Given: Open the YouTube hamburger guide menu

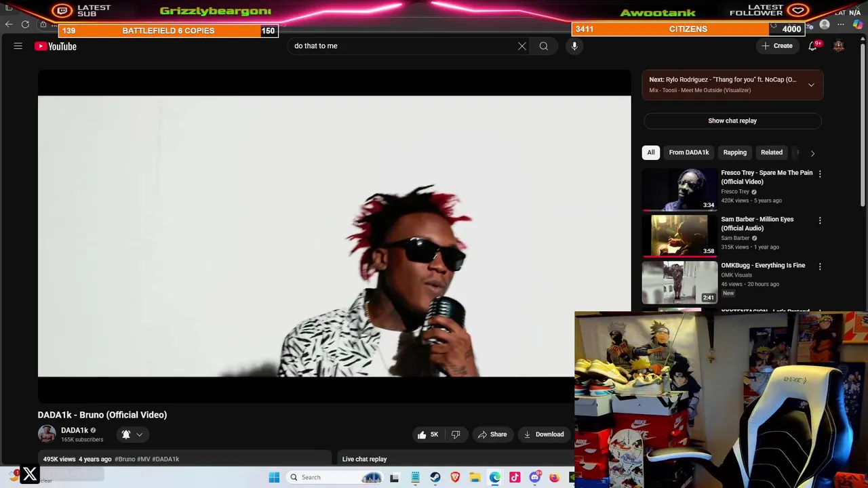Looking at the screenshot, I should click(18, 46).
